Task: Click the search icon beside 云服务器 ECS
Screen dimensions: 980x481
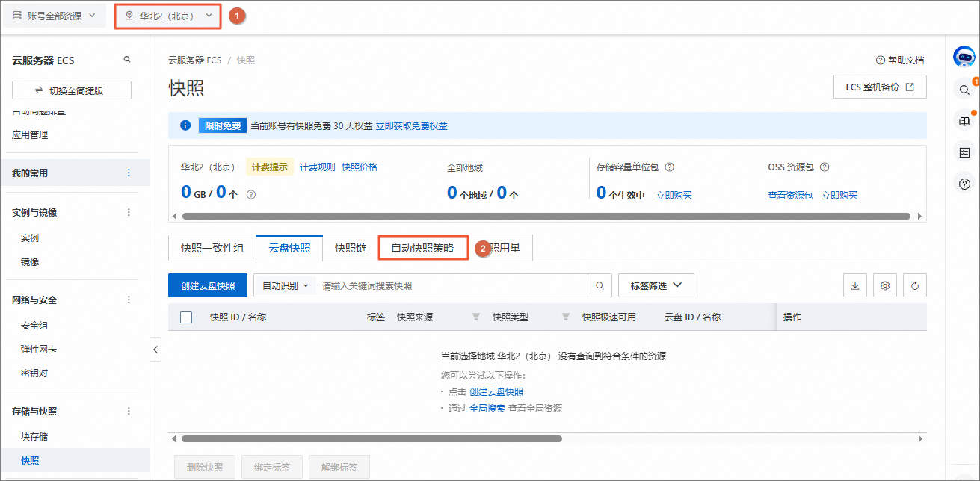Action: pos(127,60)
